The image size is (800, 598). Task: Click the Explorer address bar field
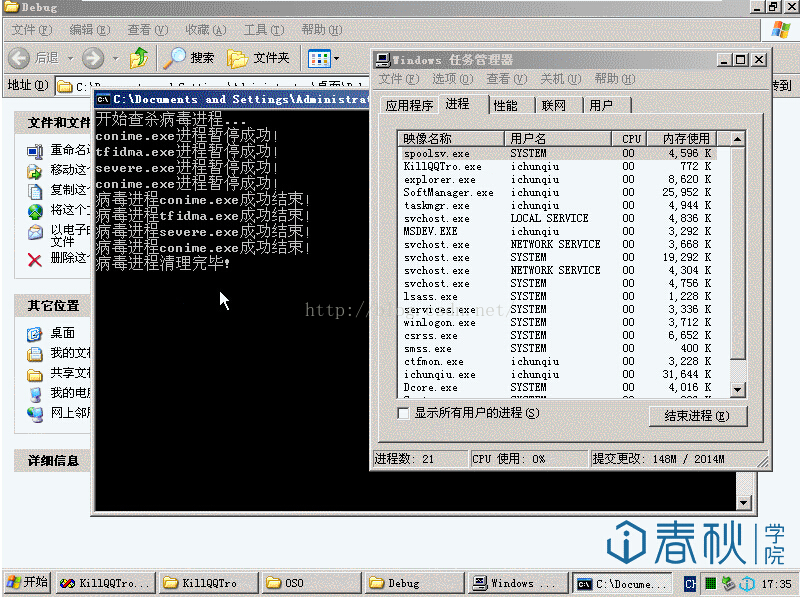coord(212,86)
